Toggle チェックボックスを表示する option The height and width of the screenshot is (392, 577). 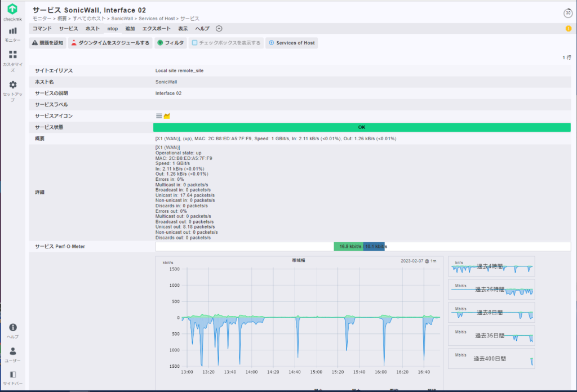[x=227, y=43]
